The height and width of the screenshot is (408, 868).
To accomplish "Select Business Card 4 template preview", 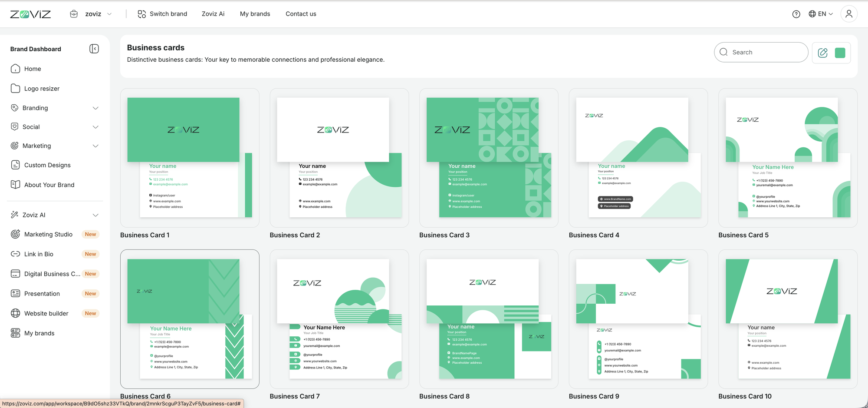I will pyautogui.click(x=638, y=158).
